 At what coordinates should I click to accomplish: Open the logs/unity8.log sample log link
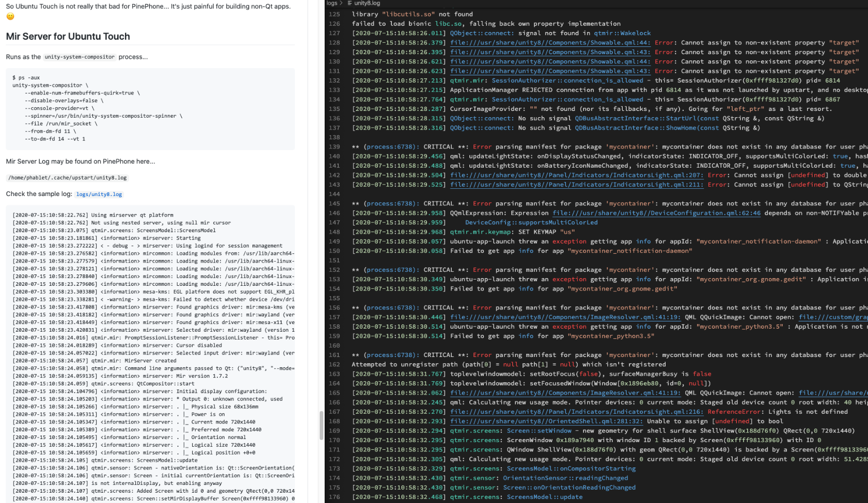click(x=99, y=194)
